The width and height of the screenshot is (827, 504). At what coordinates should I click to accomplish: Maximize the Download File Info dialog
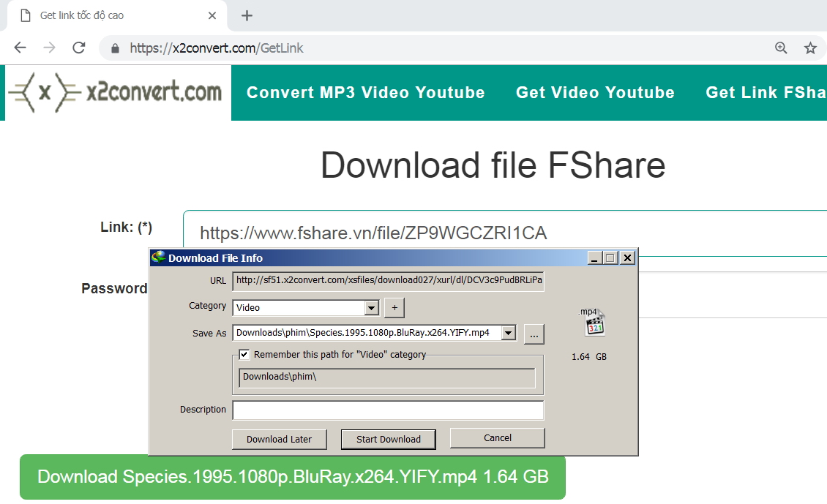[x=611, y=257]
